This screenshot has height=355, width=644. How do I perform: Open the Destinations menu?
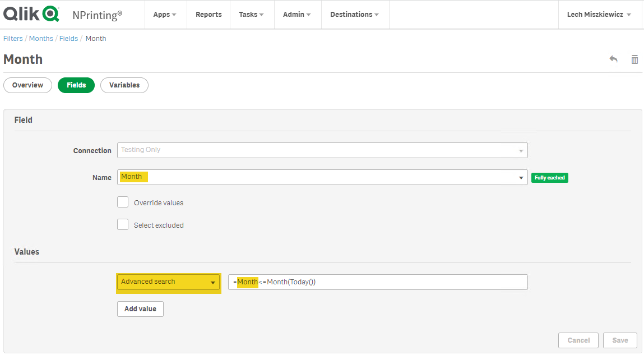354,15
